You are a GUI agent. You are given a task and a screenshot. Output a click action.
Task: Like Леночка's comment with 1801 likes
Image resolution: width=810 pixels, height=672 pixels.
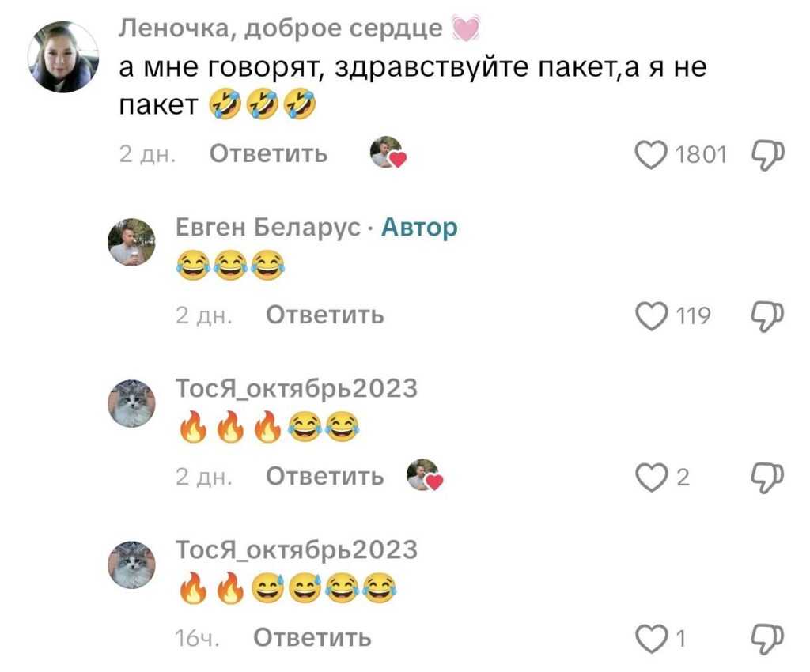651,155
